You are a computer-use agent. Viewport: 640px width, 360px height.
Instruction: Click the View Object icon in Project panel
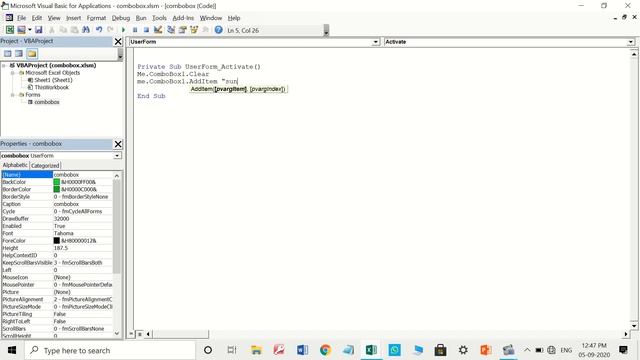pos(19,53)
